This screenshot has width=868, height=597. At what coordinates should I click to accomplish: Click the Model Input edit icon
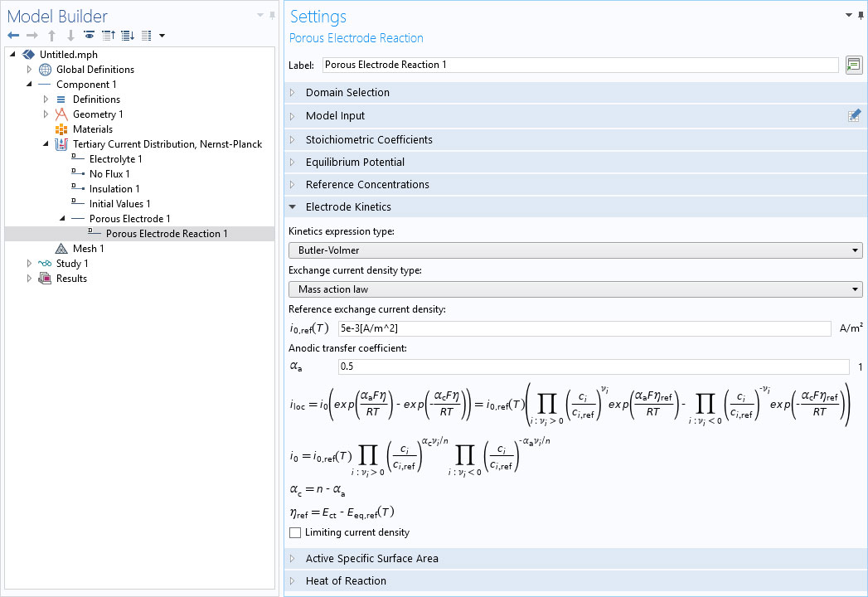[854, 116]
